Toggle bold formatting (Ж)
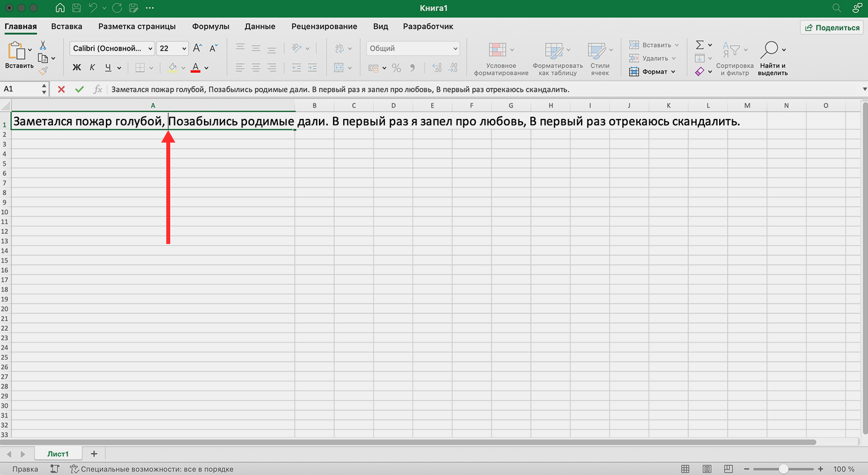The height and width of the screenshot is (475, 868). [x=77, y=68]
